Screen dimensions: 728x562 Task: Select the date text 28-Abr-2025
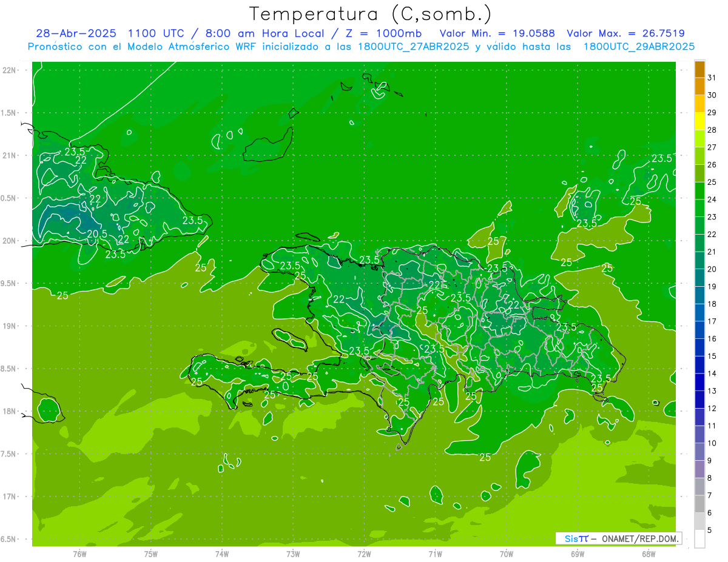tap(78, 33)
